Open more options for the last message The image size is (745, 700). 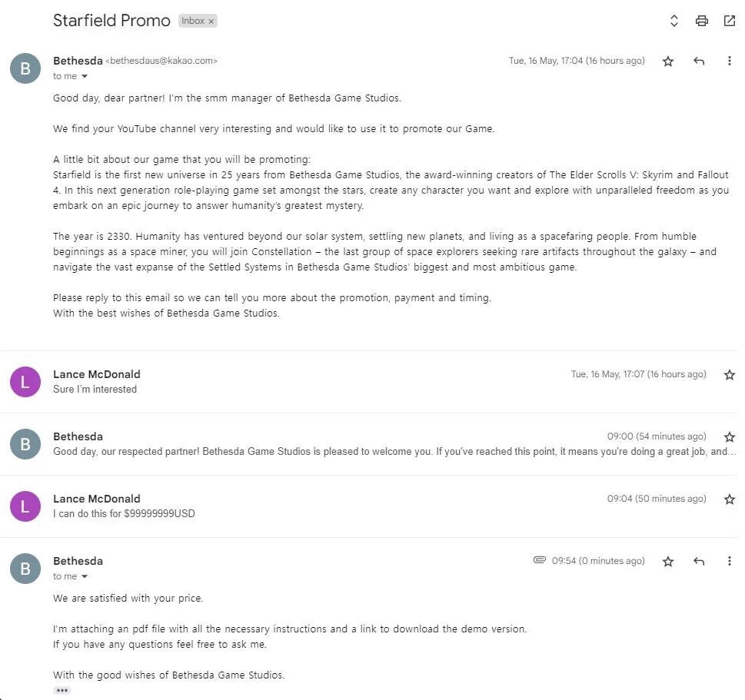pyautogui.click(x=729, y=562)
